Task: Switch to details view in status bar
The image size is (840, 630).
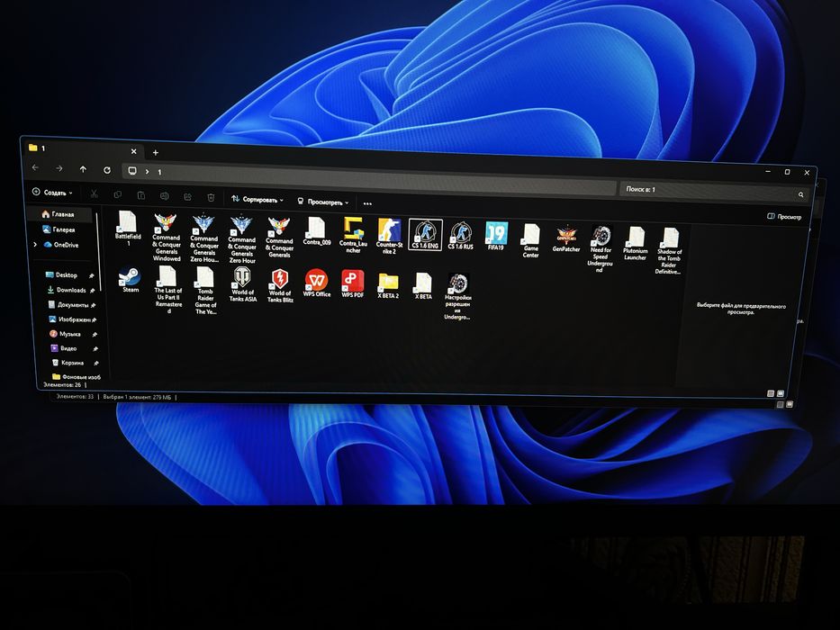Action: click(x=771, y=394)
